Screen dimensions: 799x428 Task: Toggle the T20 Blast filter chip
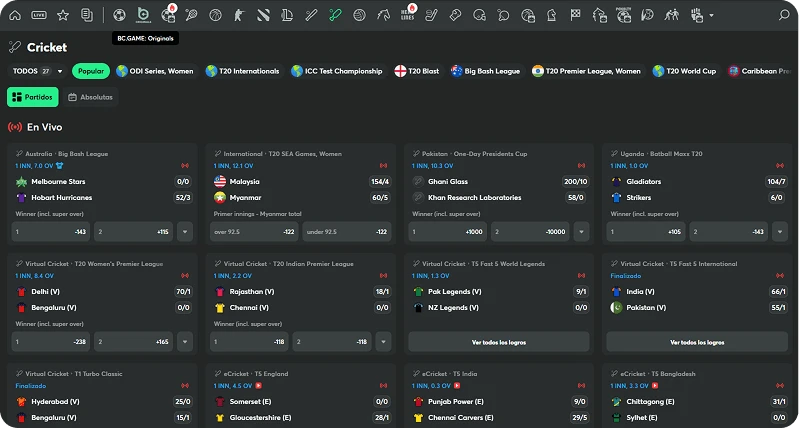point(417,71)
